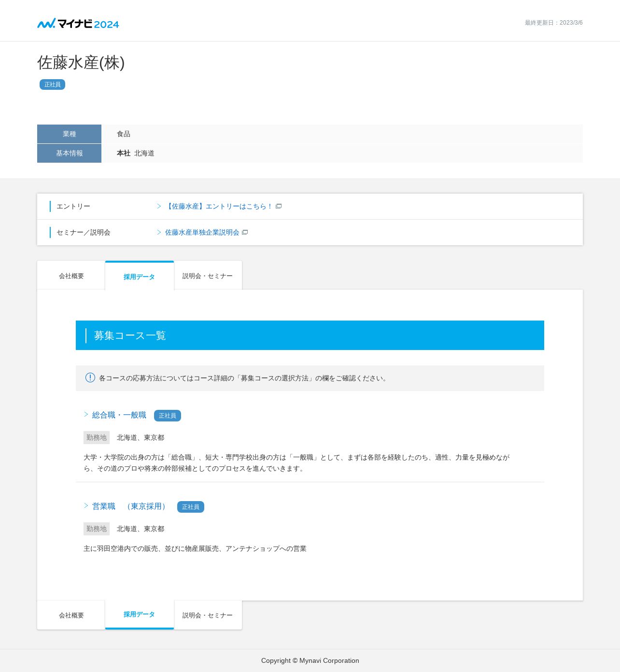Image resolution: width=620 pixels, height=672 pixels.
Task: Click notice text 各コースの応募方法について
Action: coord(244,378)
